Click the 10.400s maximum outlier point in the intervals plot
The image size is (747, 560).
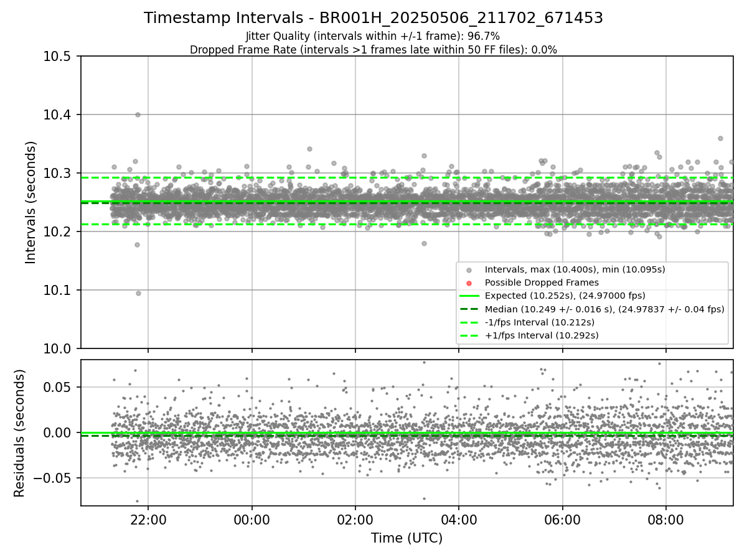[x=138, y=114]
